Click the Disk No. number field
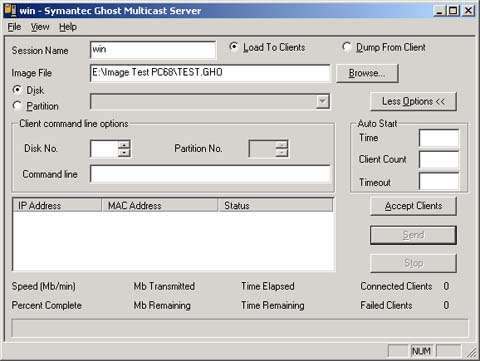The image size is (480, 361). click(104, 149)
